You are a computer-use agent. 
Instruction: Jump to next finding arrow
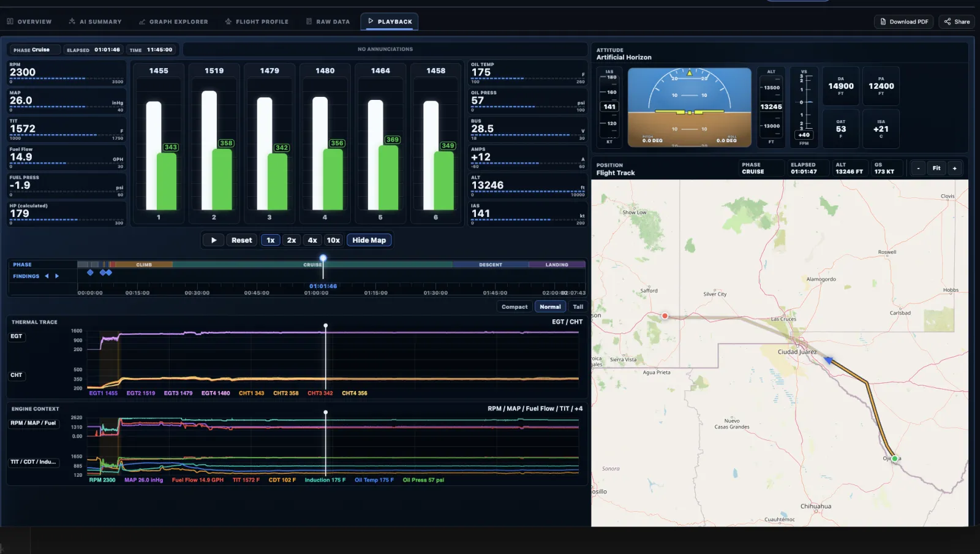pos(57,276)
